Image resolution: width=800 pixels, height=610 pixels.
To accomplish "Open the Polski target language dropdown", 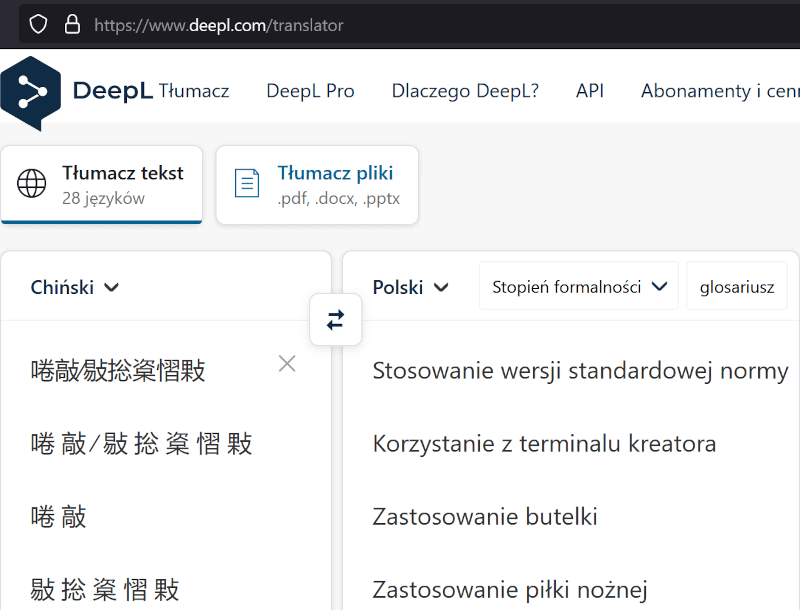I will point(410,287).
